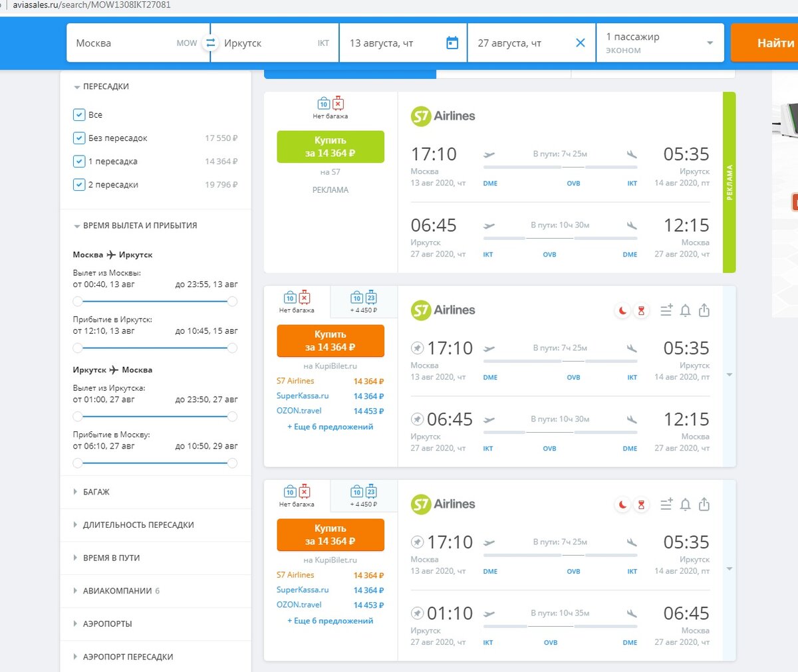The width and height of the screenshot is (798, 672).
Task: Click night-transfer moon icon on 01:10 return ticket
Action: [622, 504]
